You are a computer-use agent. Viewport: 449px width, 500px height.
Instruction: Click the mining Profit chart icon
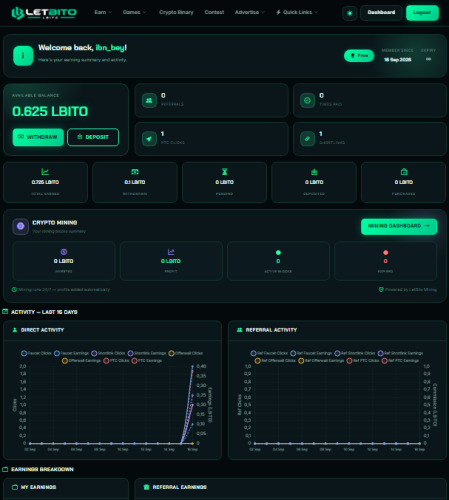click(171, 252)
